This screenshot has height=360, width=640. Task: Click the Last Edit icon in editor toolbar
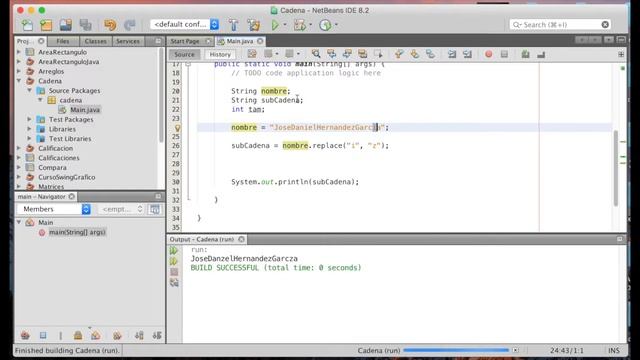pos(252,54)
